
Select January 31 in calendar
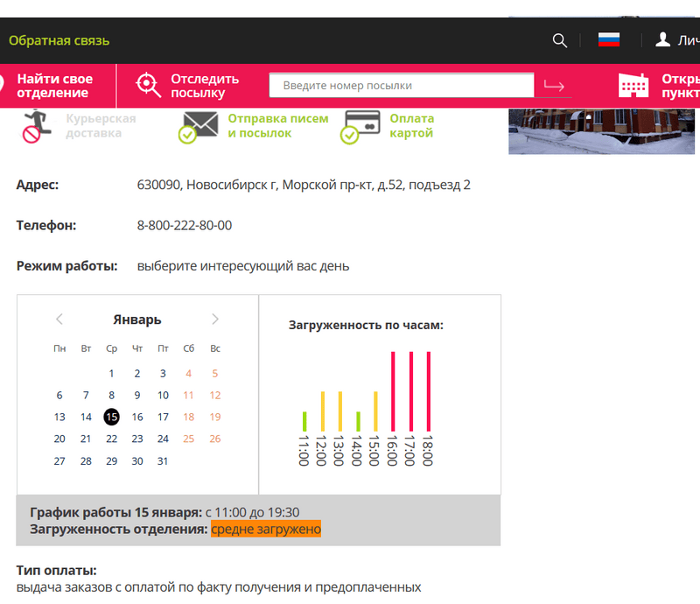163,461
